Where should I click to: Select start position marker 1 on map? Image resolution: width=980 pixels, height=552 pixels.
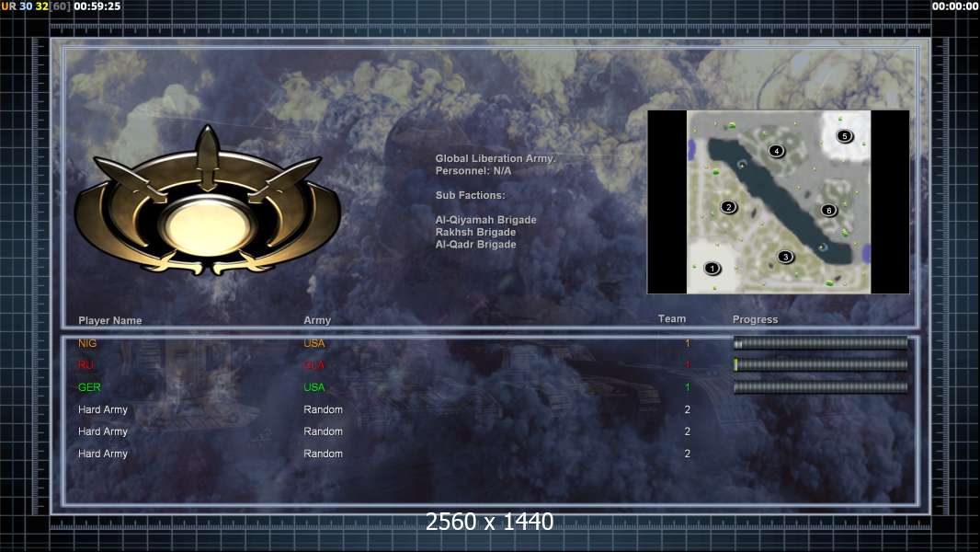point(712,269)
